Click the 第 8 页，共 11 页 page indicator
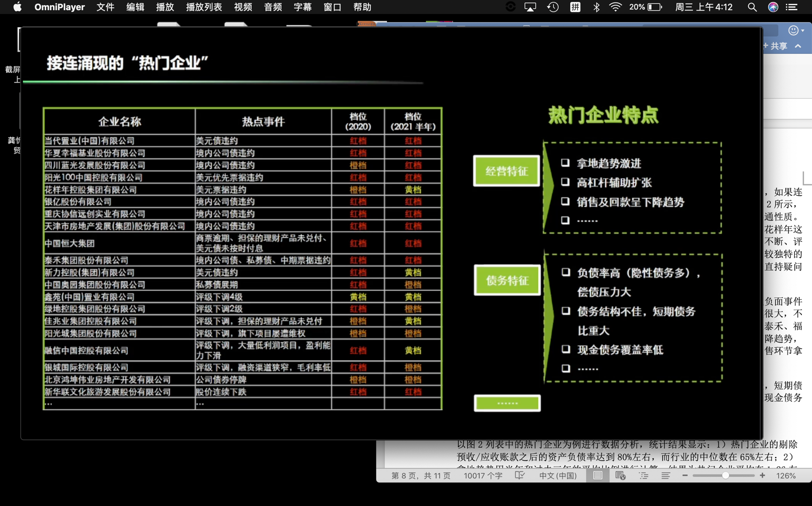The height and width of the screenshot is (506, 812). 421,475
